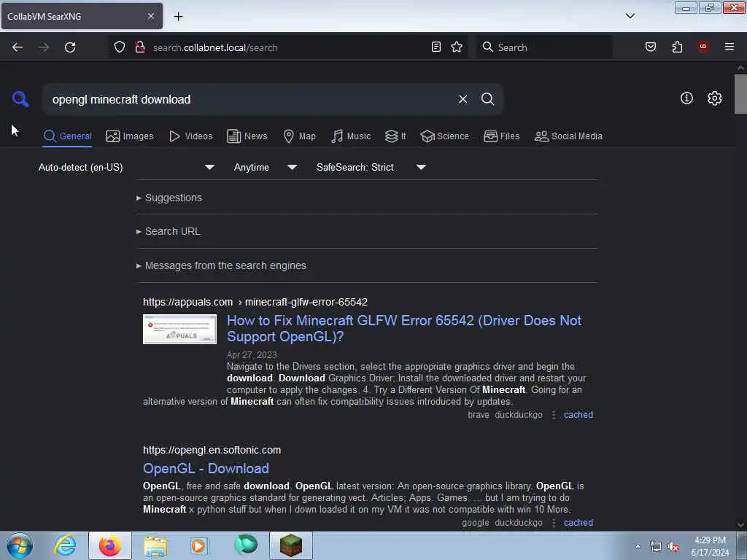Click the muted volume tray icon
Image resolution: width=747 pixels, height=560 pixels.
coord(673,546)
